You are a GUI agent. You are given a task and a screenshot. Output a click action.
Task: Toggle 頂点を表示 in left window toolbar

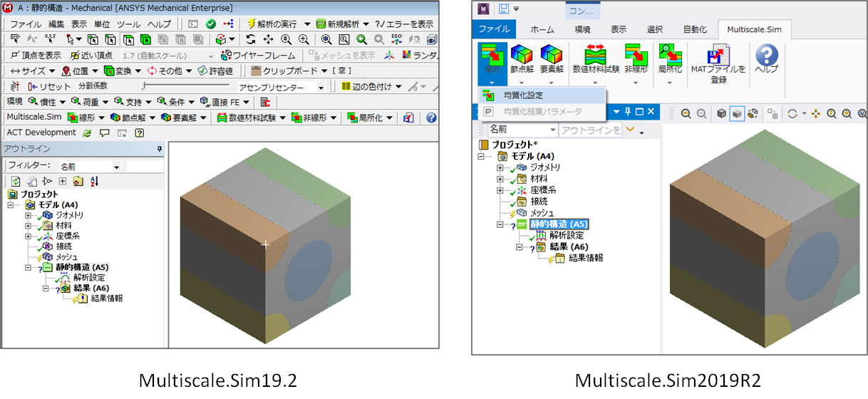click(35, 55)
